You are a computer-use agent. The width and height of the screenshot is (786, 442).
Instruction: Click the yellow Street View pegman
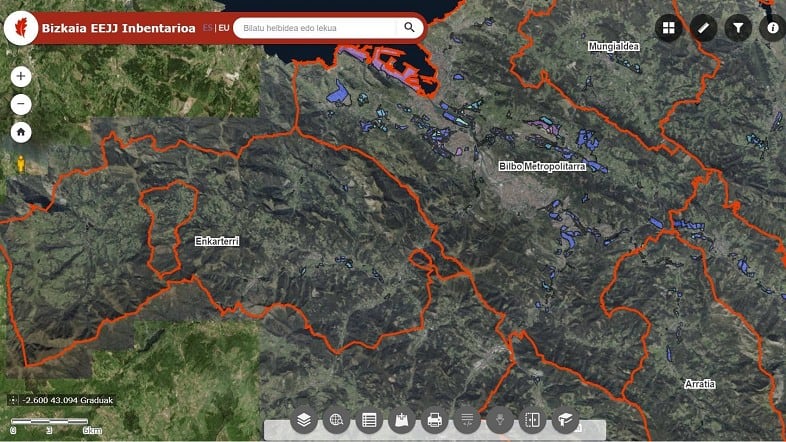(20, 164)
